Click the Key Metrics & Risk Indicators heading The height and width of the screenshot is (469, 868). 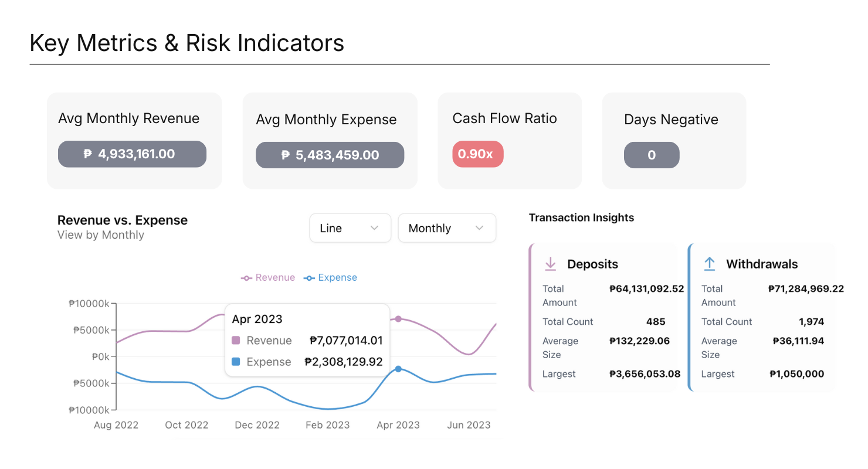[187, 43]
